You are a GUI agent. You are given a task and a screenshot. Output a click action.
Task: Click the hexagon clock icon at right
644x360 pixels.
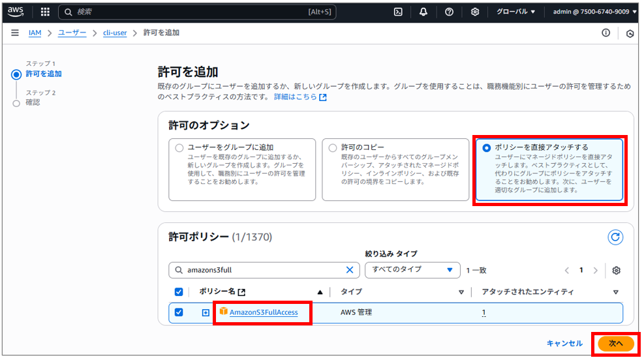tap(630, 34)
